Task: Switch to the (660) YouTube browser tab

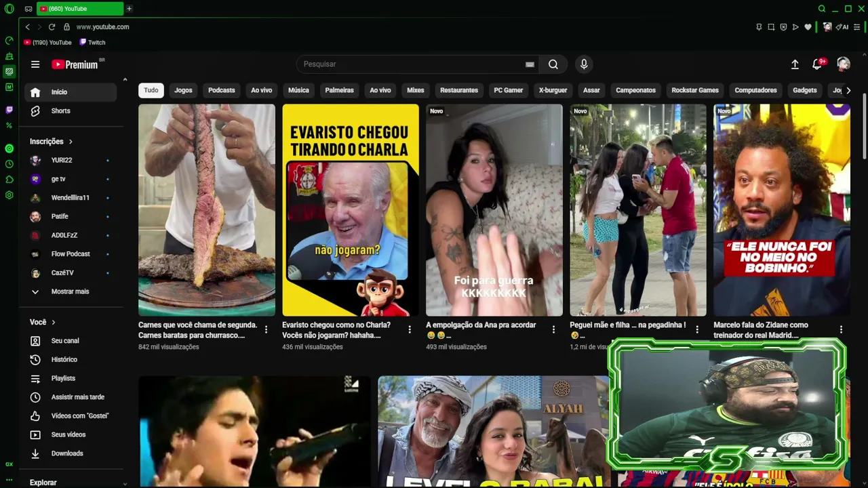Action: point(80,9)
